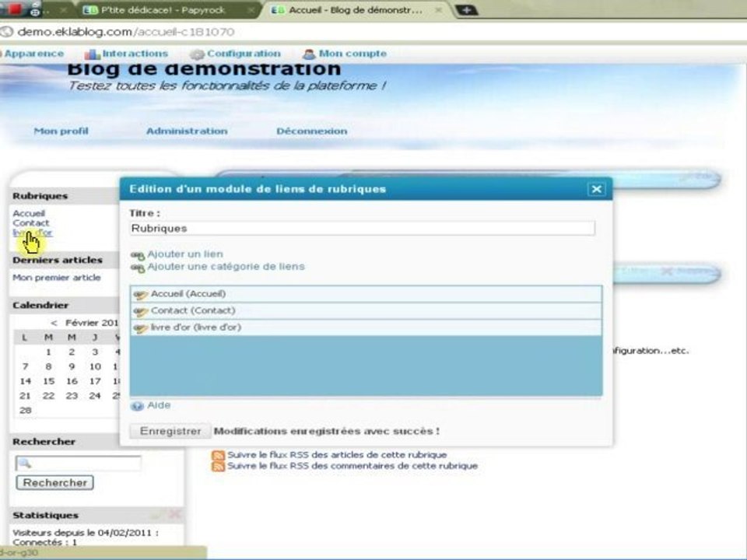Click the icon beside Ajouter une catégorie de liens

tap(138, 268)
